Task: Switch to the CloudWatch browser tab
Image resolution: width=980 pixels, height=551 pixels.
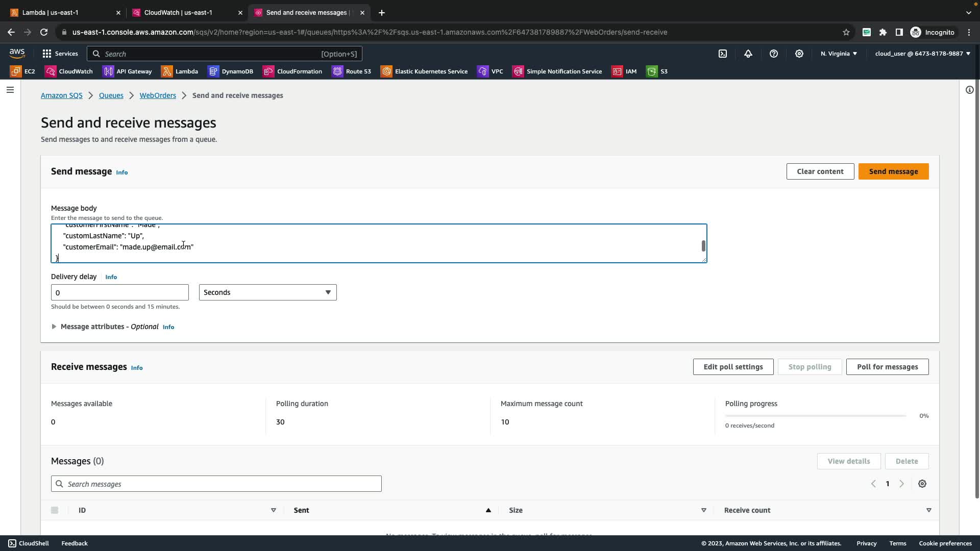Action: (x=178, y=12)
